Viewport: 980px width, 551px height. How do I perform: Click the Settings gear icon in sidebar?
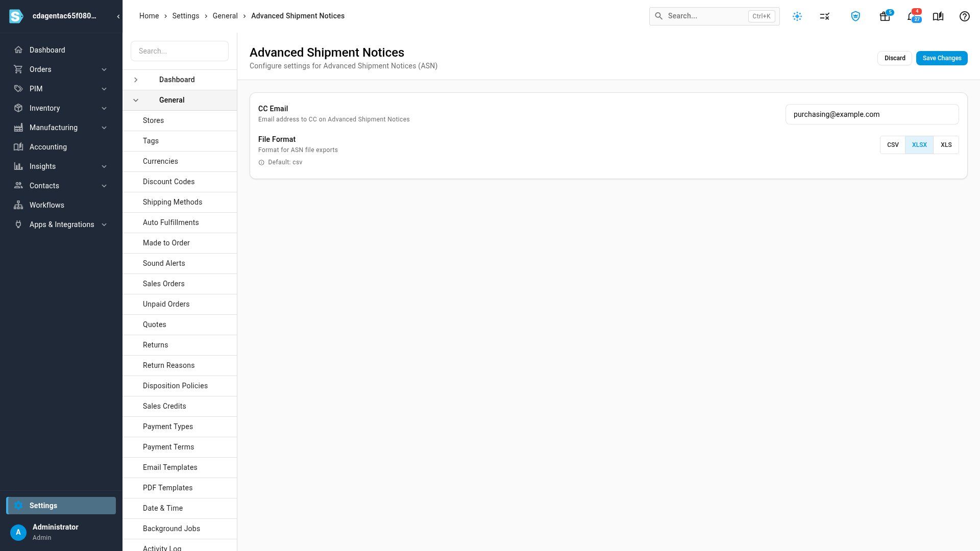point(18,506)
